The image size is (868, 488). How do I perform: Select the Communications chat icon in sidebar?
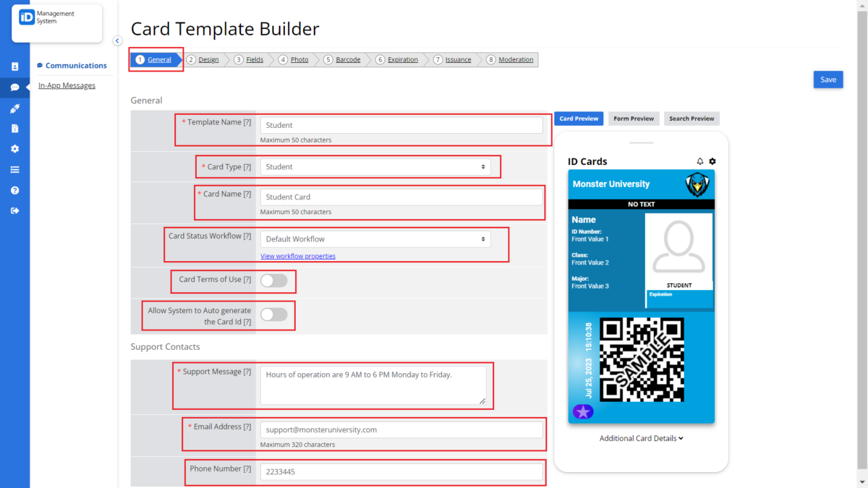pos(14,88)
